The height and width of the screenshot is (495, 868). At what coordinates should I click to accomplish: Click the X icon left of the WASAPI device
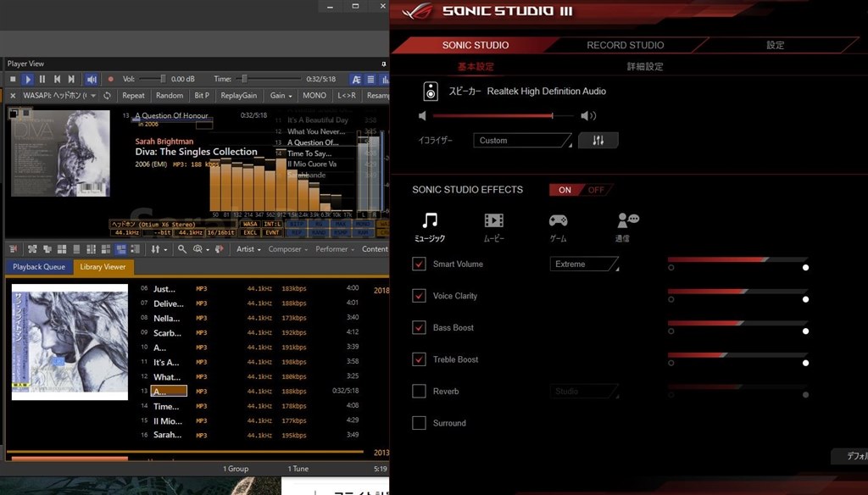tap(13, 95)
